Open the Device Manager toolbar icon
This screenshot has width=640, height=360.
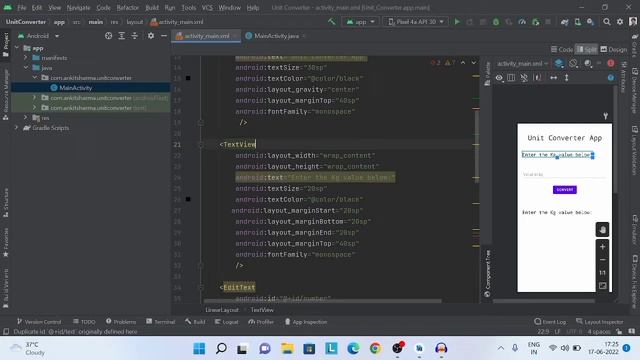(x=578, y=22)
